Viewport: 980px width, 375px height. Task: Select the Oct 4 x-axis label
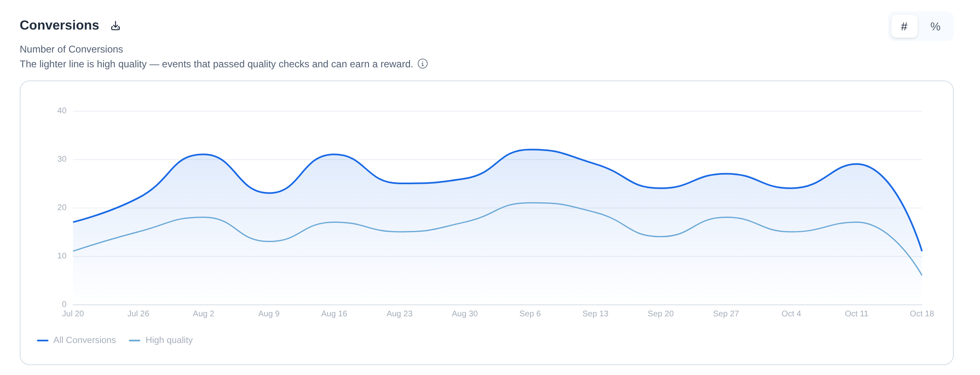point(791,313)
